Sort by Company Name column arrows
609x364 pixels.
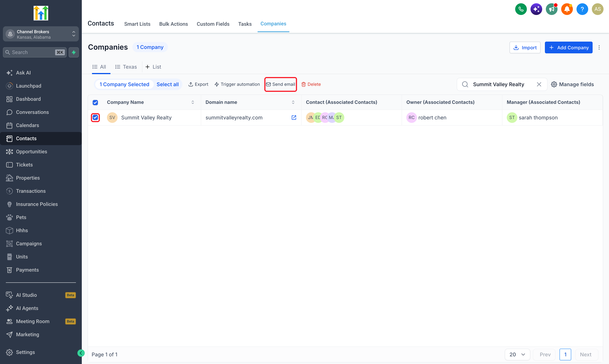click(x=193, y=102)
